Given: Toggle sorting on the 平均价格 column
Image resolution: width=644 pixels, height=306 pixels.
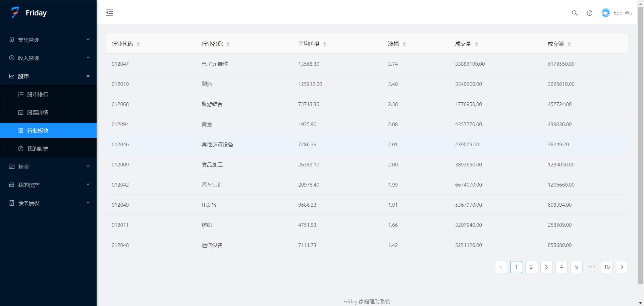Looking at the screenshot, I should [325, 44].
